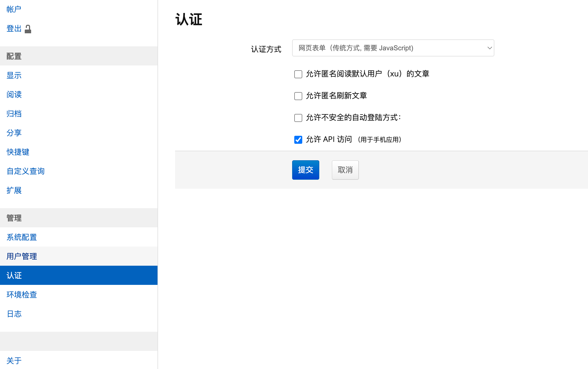Enable unsafe automatic login checkbox
Screen dimensions: 588x369
click(x=298, y=118)
